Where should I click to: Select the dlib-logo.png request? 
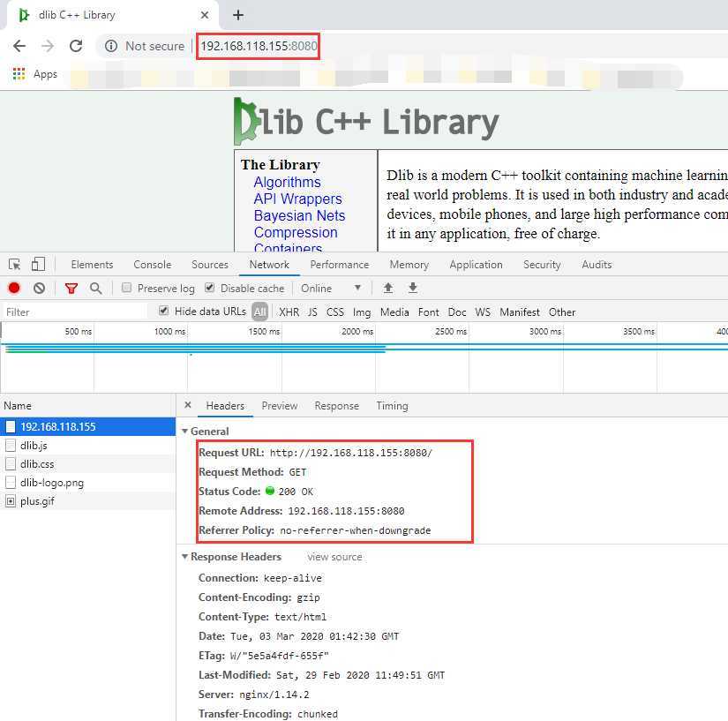pyautogui.click(x=87, y=483)
